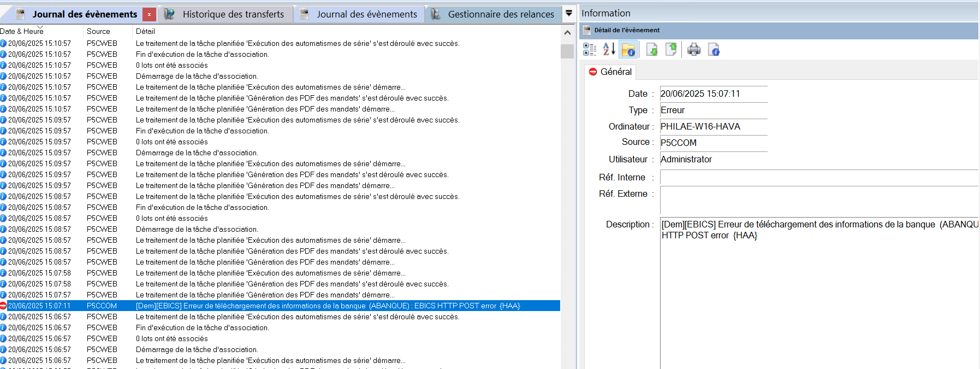
Task: Open the Gestionnaire des relances tab
Action: (x=500, y=14)
